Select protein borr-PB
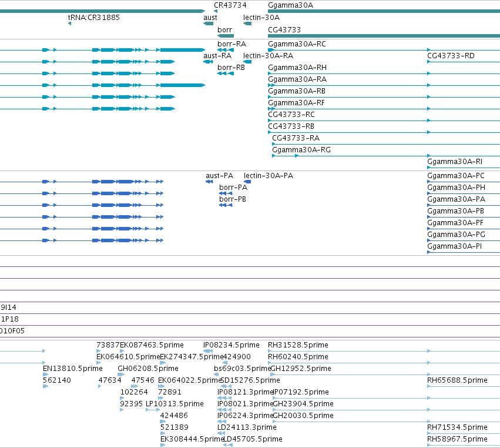Screen dimensions: 500x448 [x=233, y=199]
